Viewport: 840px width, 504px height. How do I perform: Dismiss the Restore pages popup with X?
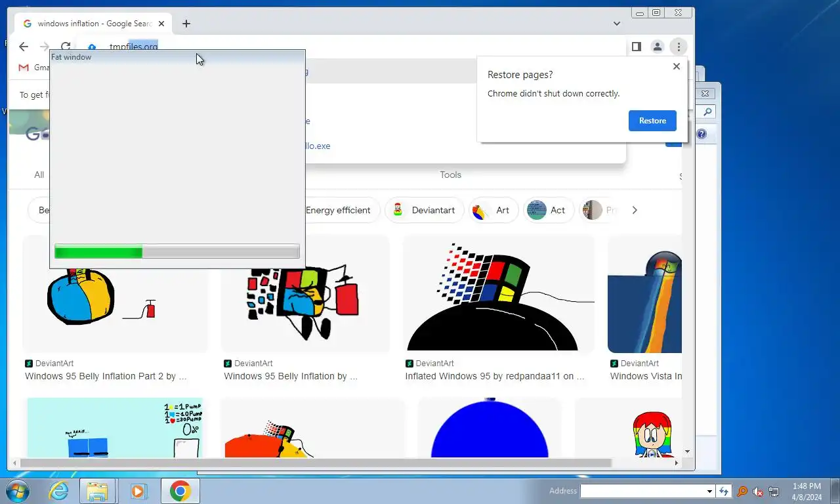tap(677, 66)
